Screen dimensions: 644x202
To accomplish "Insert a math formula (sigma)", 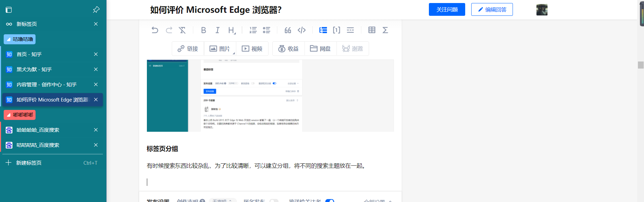I will click(385, 30).
